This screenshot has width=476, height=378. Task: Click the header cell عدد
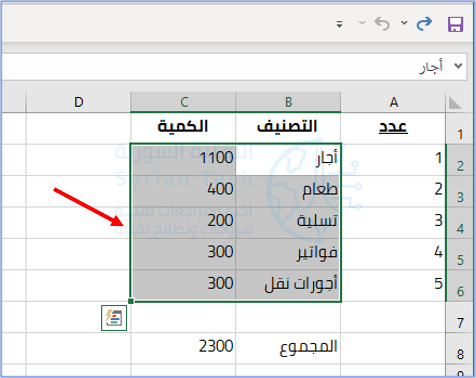pyautogui.click(x=393, y=129)
